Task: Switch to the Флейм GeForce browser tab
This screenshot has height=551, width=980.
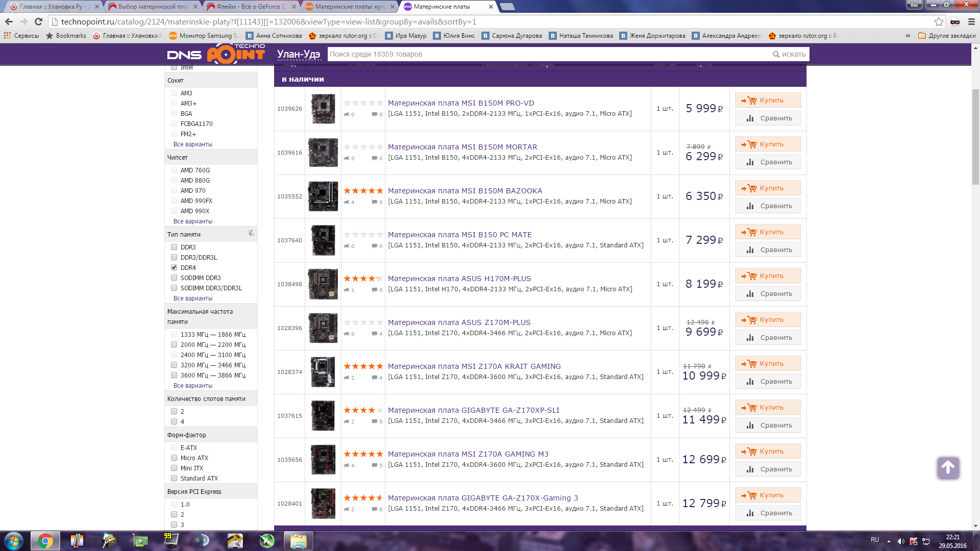Action: click(250, 7)
